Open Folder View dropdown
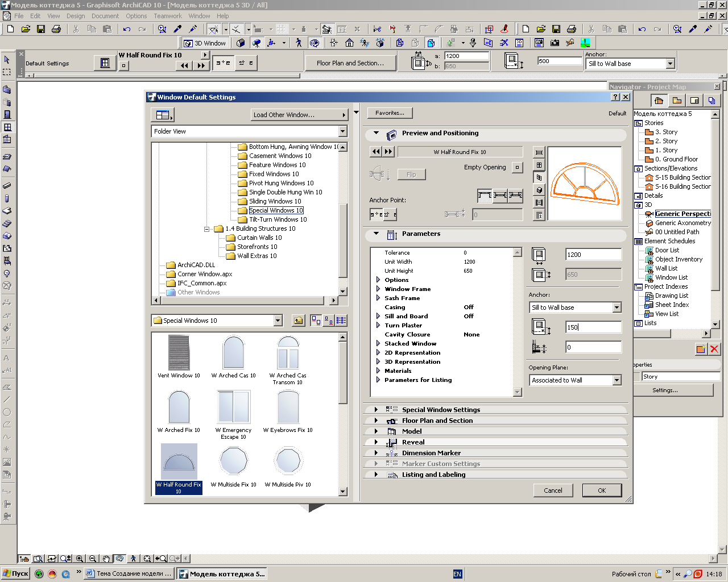Viewport: 728px width, 582px height. [342, 131]
